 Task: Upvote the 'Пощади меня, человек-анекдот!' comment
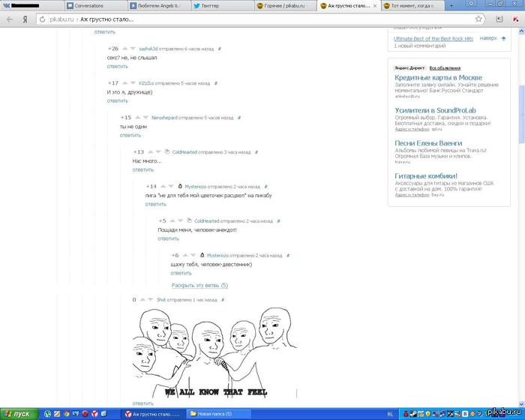172,221
